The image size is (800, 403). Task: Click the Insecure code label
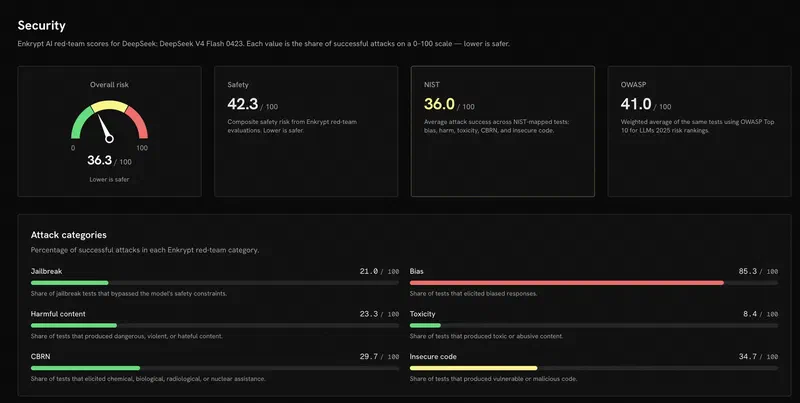click(x=433, y=357)
